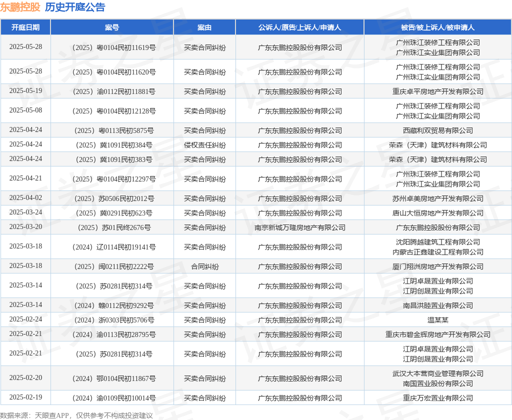
Task: Click the 侵权责任纠纷 cause cell
Action: (x=204, y=145)
